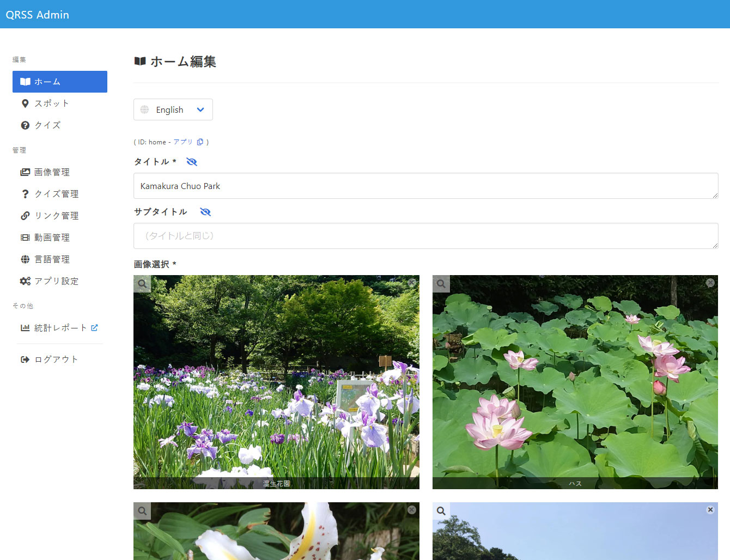The width and height of the screenshot is (730, 560).
Task: Click the X icon on the blue sky image
Action: 710,510
